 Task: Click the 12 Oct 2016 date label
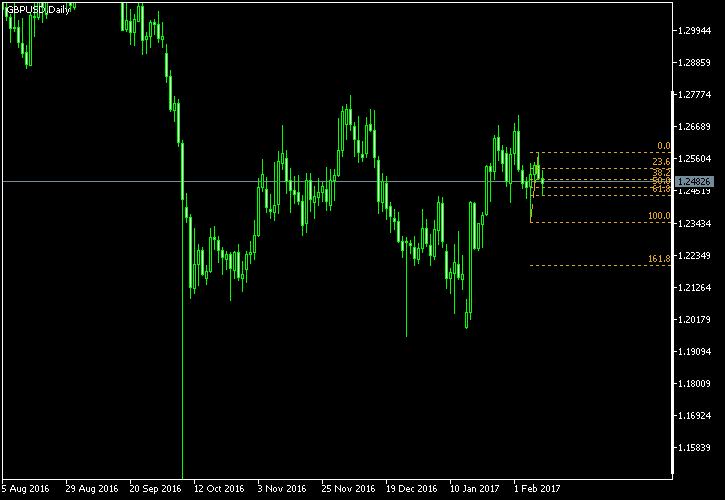[219, 488]
